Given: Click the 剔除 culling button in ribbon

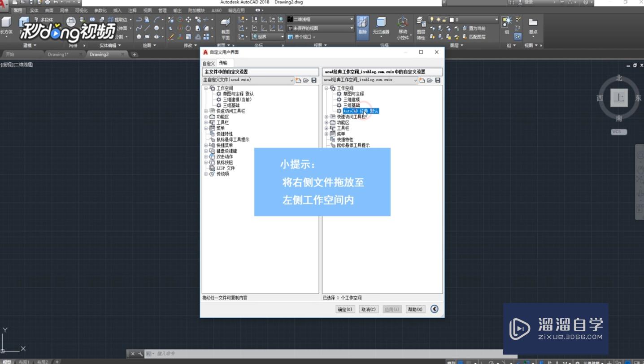Looking at the screenshot, I should (362, 27).
